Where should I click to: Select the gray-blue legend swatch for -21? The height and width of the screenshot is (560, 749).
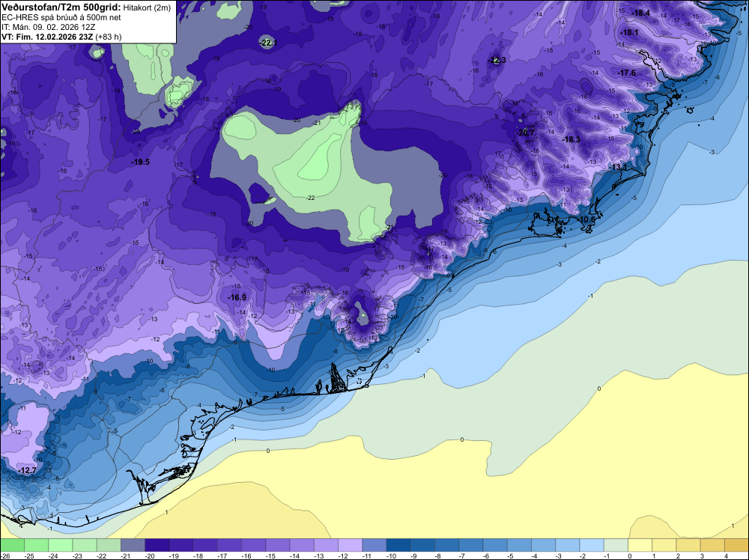[133, 545]
